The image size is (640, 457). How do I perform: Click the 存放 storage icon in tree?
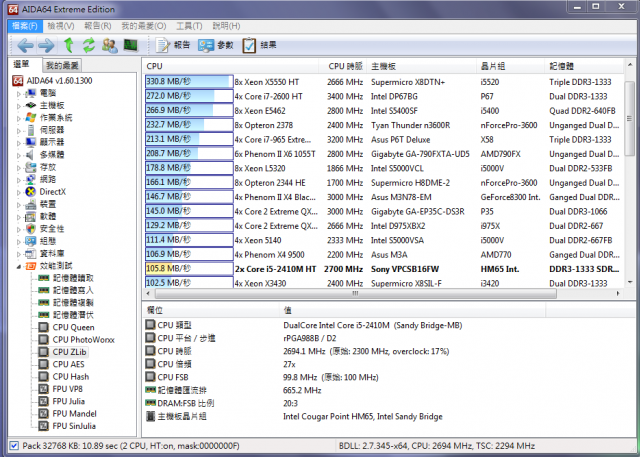(31, 167)
